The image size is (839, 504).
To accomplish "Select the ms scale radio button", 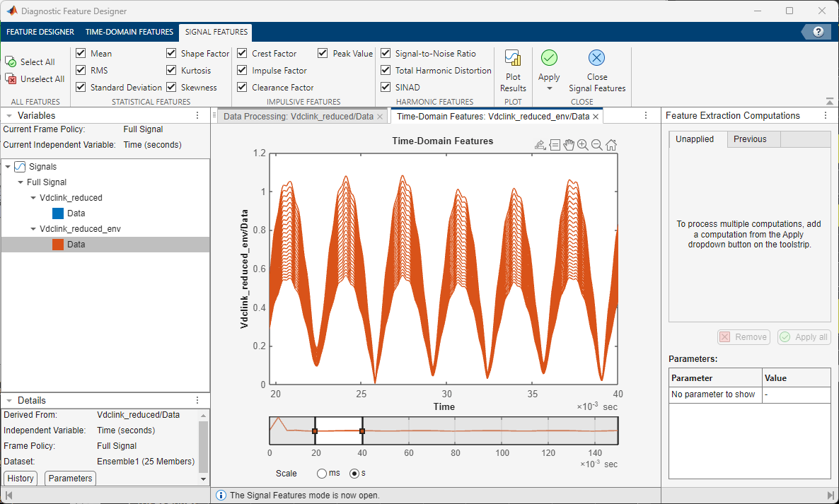I will click(x=322, y=474).
